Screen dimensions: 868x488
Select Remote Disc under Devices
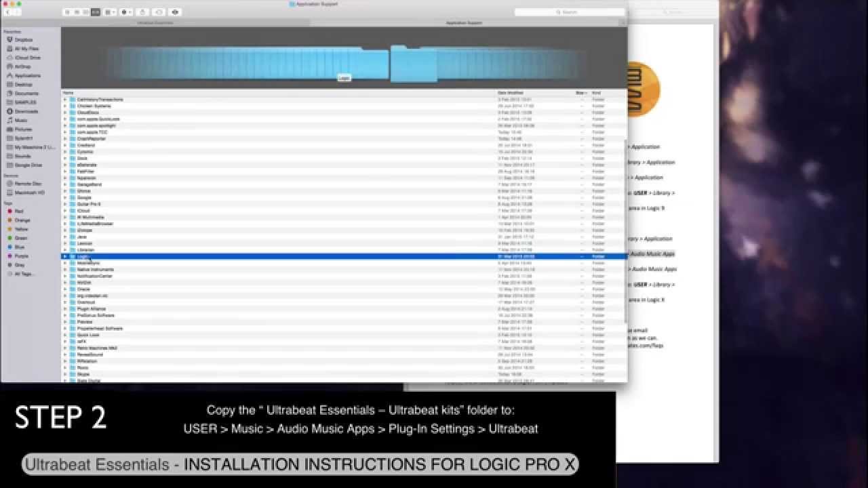pos(27,184)
